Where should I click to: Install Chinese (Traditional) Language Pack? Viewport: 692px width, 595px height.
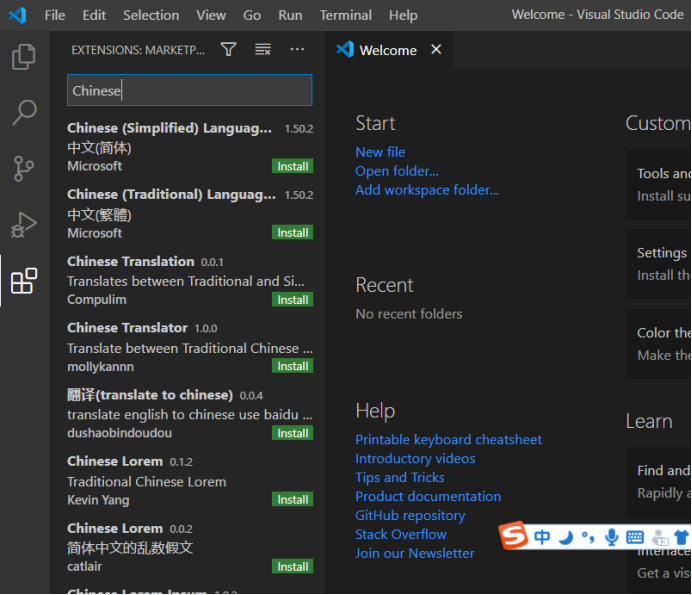coord(293,233)
